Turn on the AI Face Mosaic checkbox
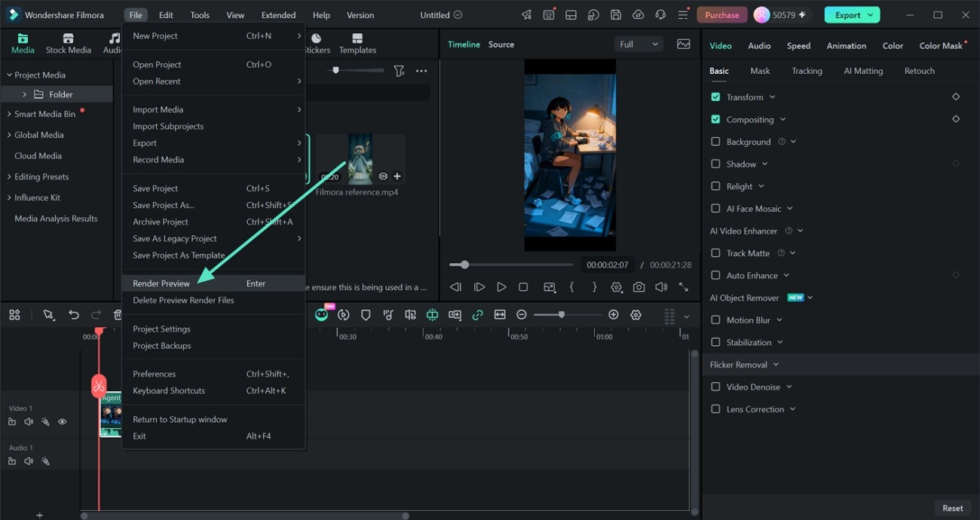Screen dimensions: 980x520 pos(715,209)
